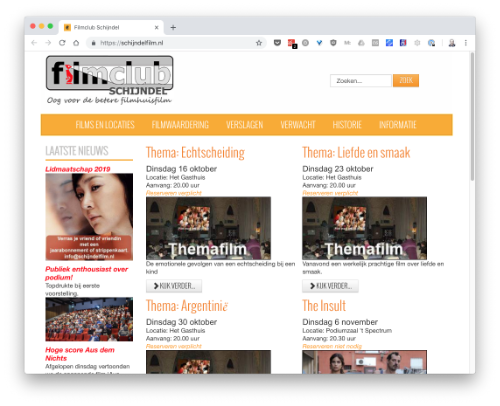Click Locatie: Podiumzaal 't Spectrum text

click(347, 331)
